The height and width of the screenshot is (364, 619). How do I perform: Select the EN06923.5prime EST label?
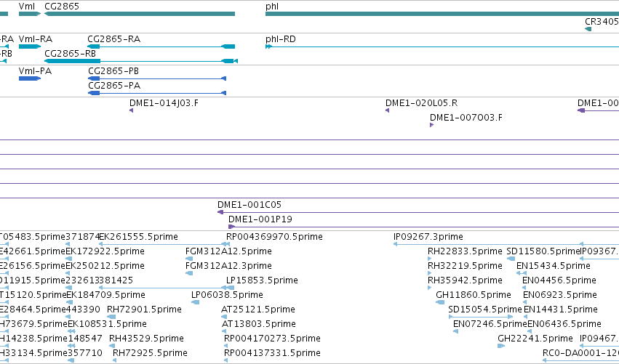(560, 295)
